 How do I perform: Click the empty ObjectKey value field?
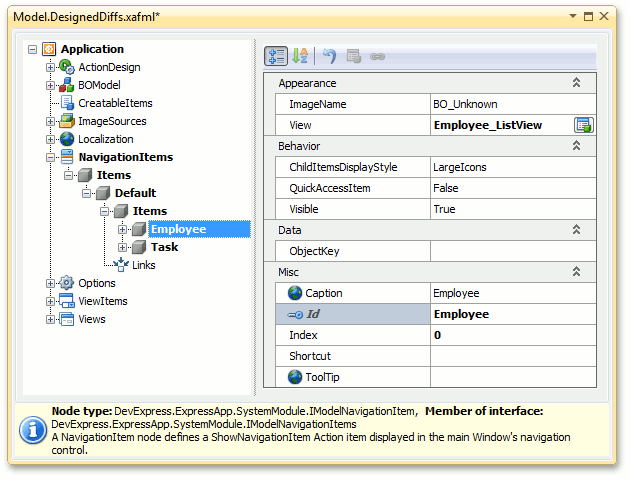tap(513, 251)
